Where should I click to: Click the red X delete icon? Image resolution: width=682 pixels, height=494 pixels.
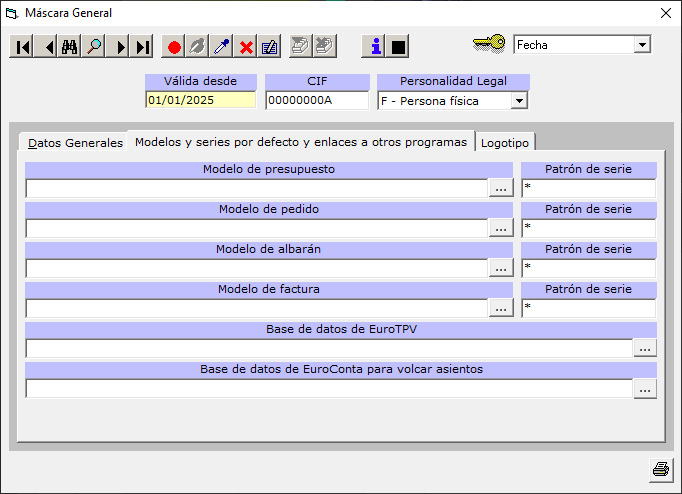coord(246,47)
